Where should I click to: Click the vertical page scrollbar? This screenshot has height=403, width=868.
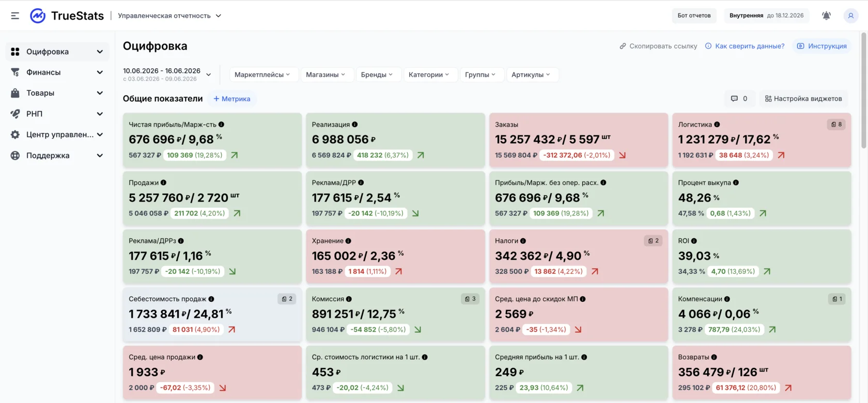click(x=863, y=90)
